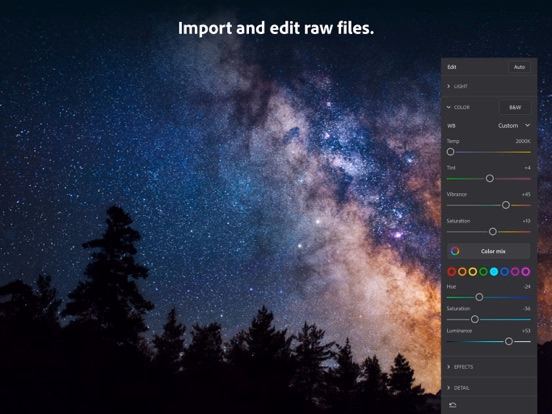Screen dimensions: 552x414
Task: Select the blue color mix circle
Action: pos(504,271)
